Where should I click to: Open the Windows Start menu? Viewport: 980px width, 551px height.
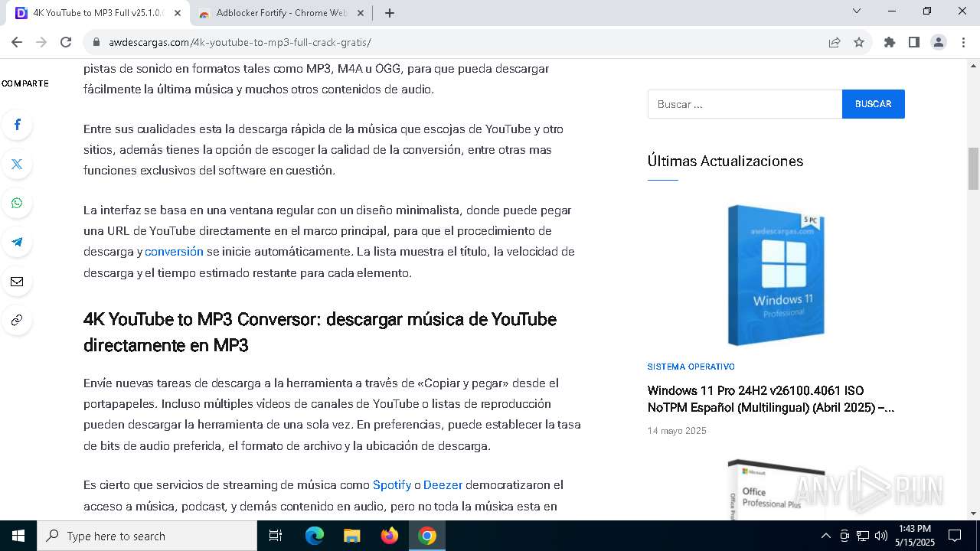coord(18,536)
